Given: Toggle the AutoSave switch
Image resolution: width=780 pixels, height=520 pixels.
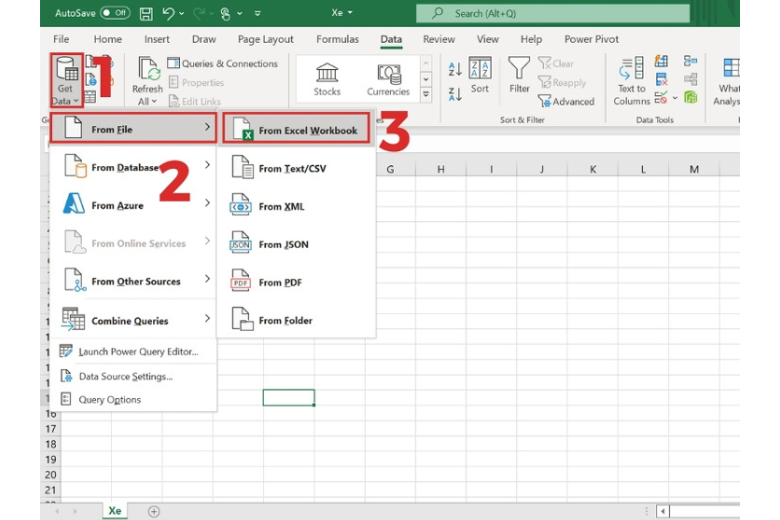Looking at the screenshot, I should tap(115, 13).
